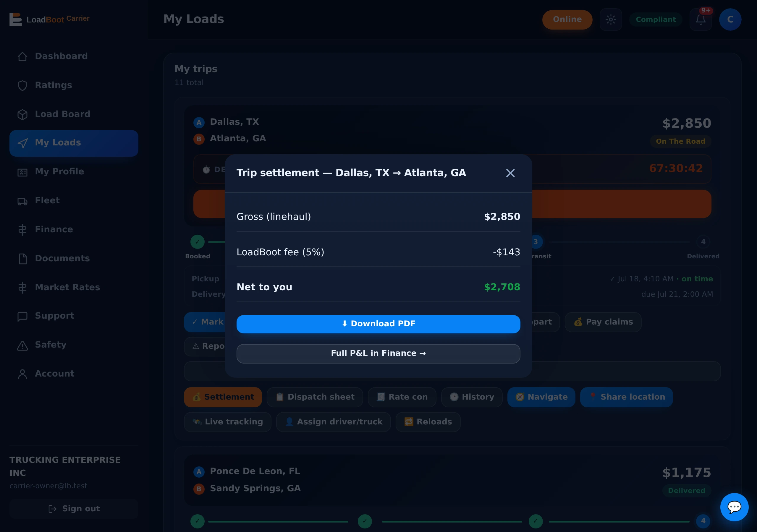Image resolution: width=757 pixels, height=532 pixels.
Task: Click Sign out button
Action: [x=74, y=509]
